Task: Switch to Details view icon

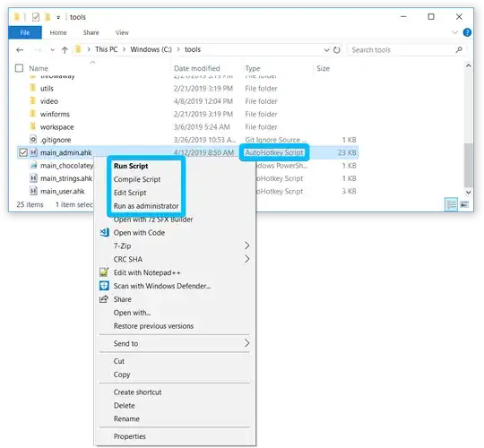Action: [x=451, y=204]
